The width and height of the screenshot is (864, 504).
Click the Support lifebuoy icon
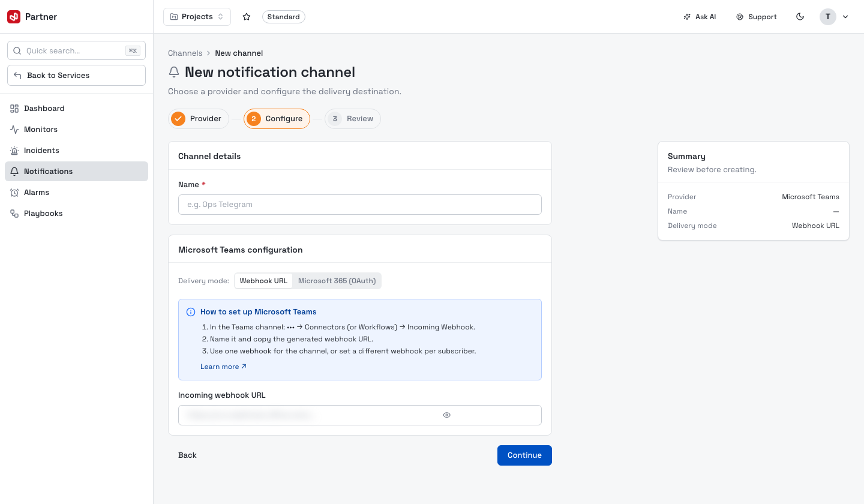pos(740,17)
